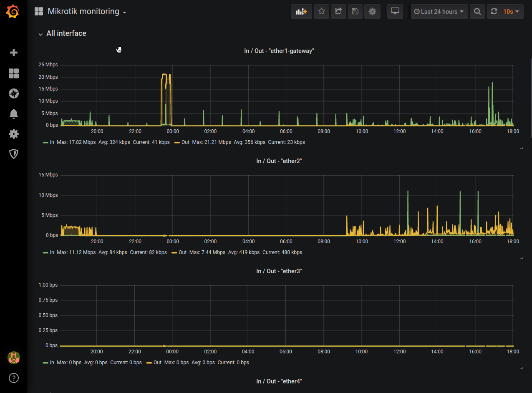
Task: Grab the ether1-gateway panel resize handle
Action: [522, 148]
